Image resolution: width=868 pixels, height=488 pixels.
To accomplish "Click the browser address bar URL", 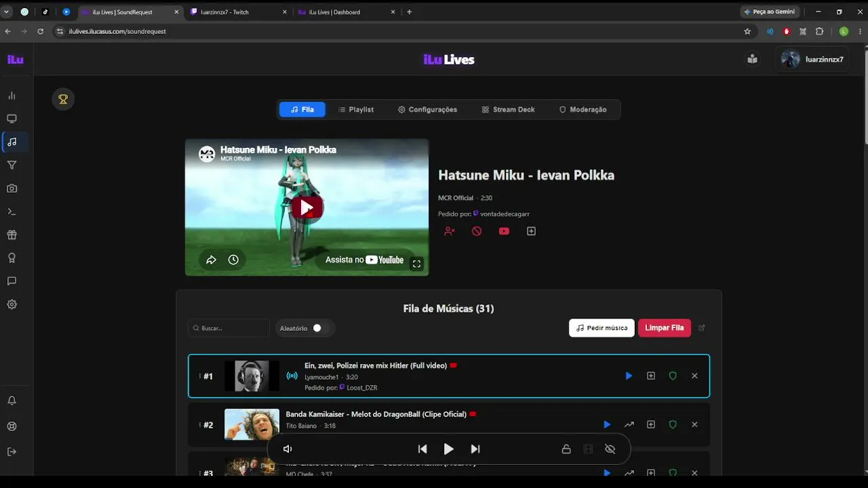I will coord(117,31).
